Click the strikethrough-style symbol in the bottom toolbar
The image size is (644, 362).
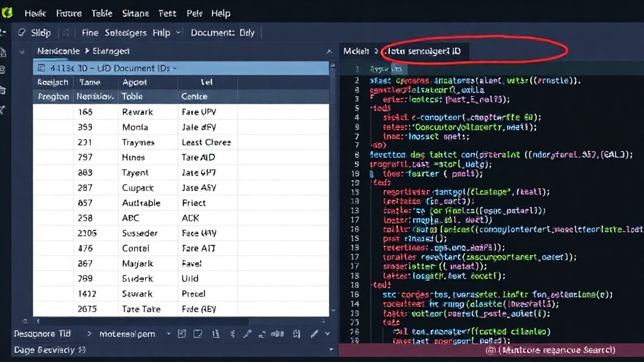(x=233, y=334)
